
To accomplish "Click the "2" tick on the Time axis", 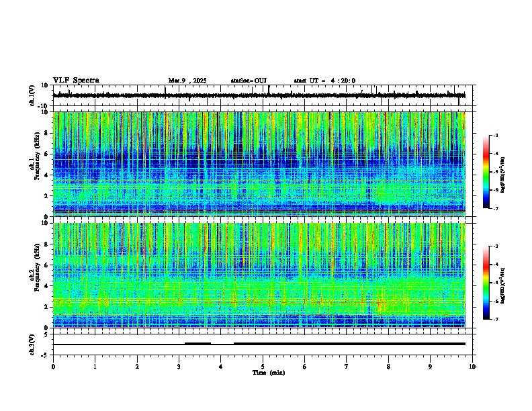I will point(137,367).
